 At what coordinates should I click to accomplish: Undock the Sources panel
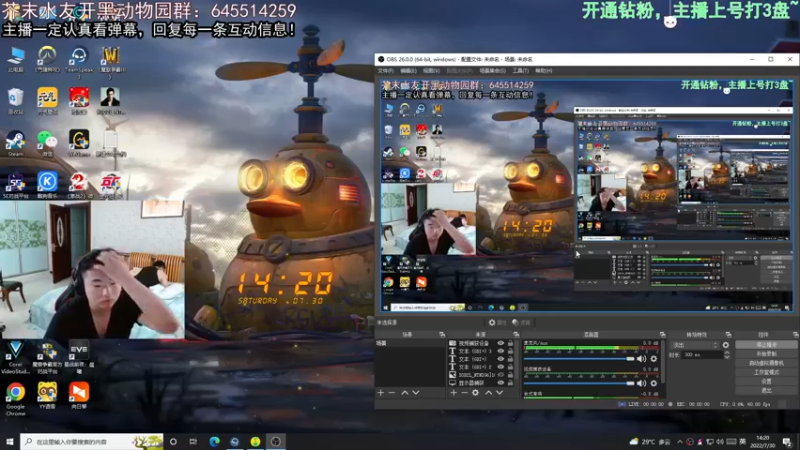click(516, 335)
